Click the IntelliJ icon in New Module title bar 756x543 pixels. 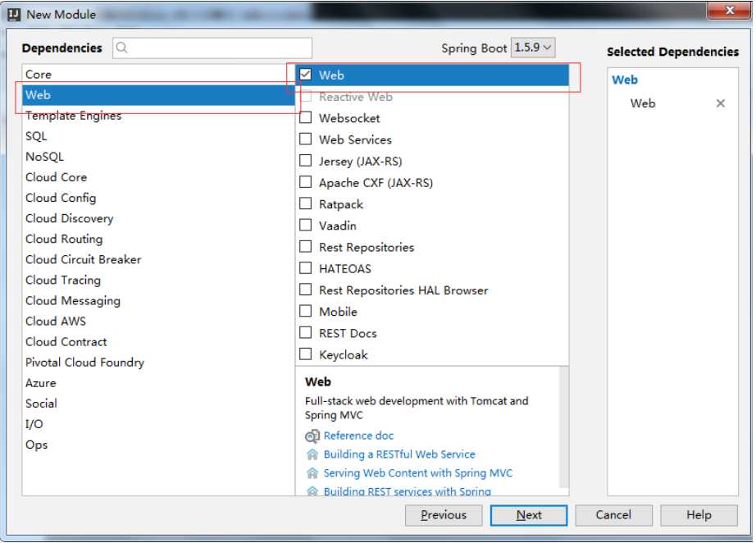[14, 15]
